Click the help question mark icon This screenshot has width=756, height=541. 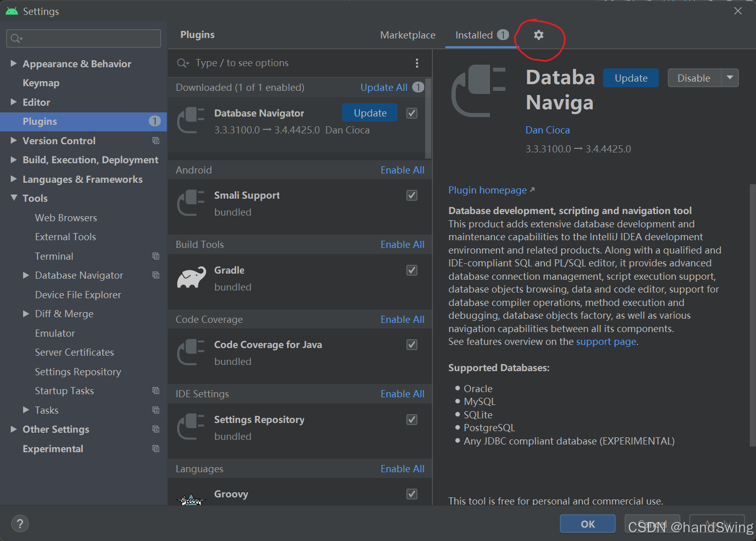tap(20, 524)
